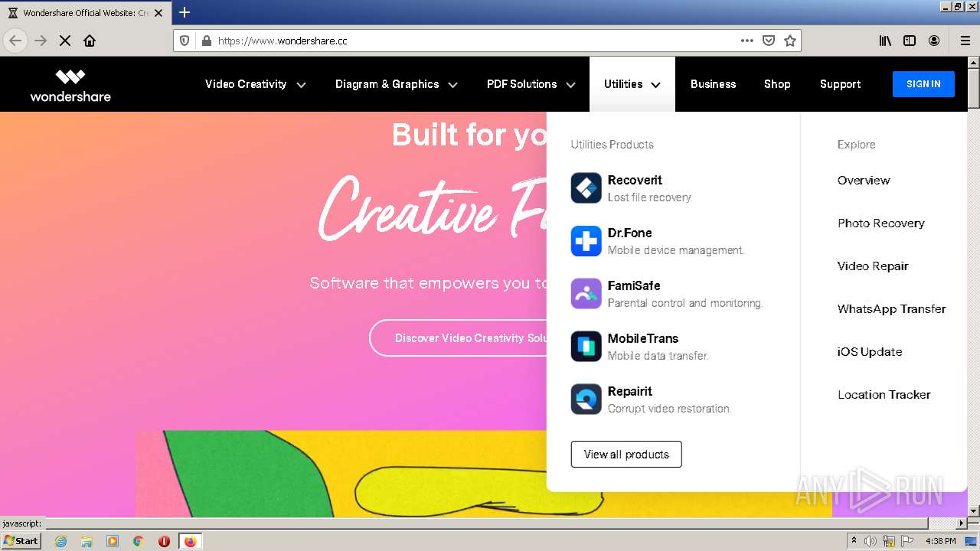Open the FamiSafe product title link
Viewport: 980px width, 551px height.
634,286
